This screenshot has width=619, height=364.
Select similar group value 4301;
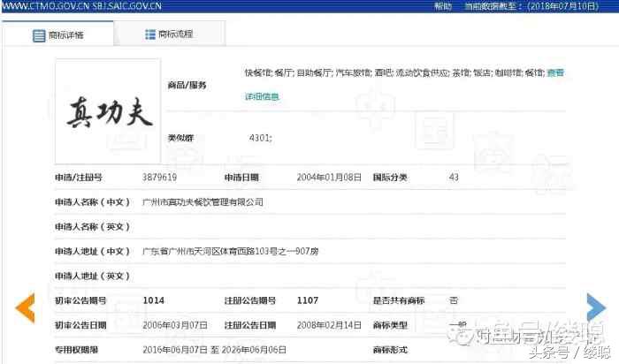click(x=261, y=138)
